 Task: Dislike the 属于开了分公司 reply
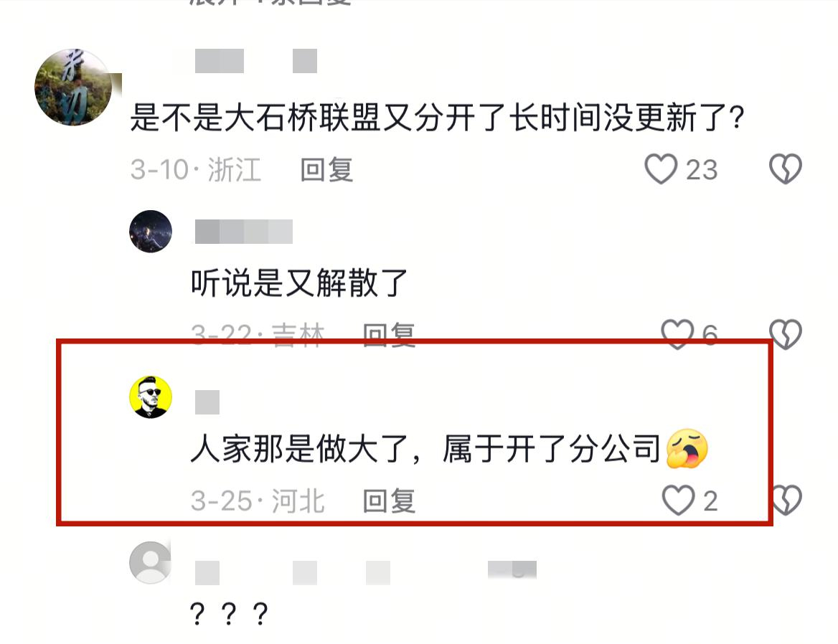(x=786, y=501)
